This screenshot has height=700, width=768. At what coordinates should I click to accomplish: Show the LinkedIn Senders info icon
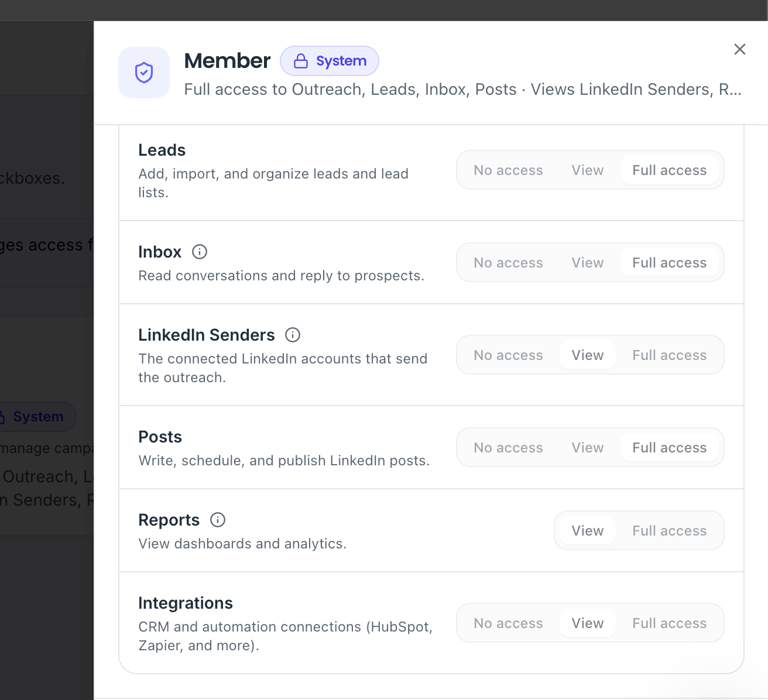click(293, 335)
